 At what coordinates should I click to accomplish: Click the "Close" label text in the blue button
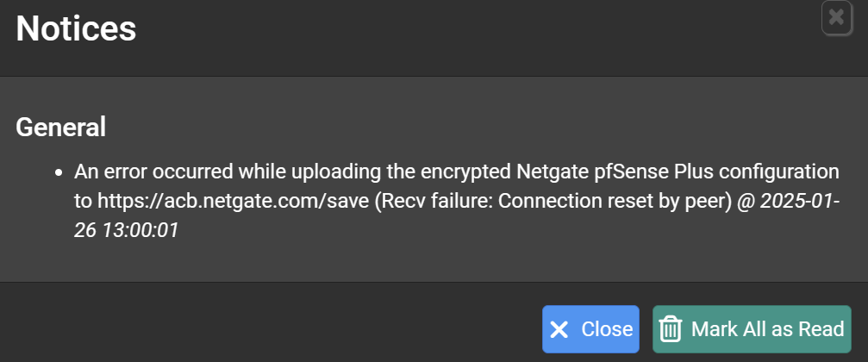point(607,329)
